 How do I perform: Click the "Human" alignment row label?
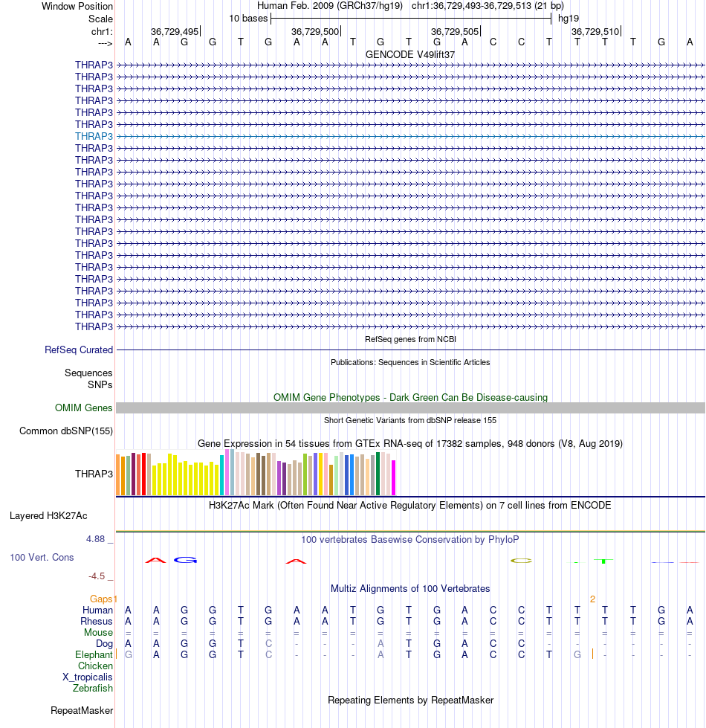(x=97, y=611)
